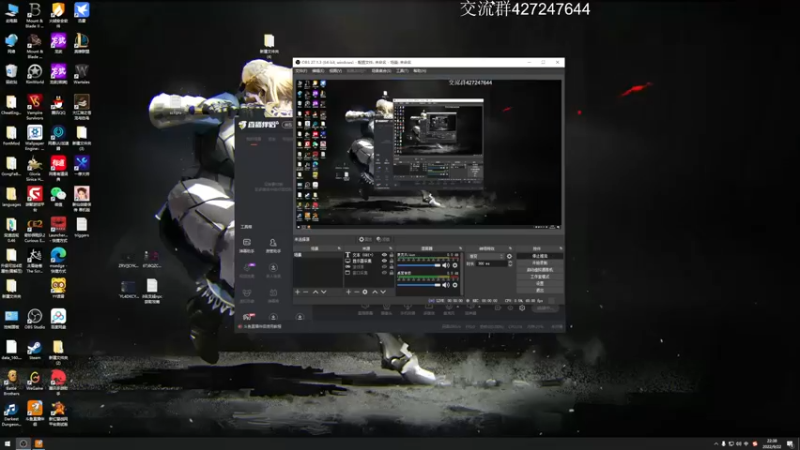800x450 pixels.
Task: Toggle visibility of third source row
Action: (384, 267)
